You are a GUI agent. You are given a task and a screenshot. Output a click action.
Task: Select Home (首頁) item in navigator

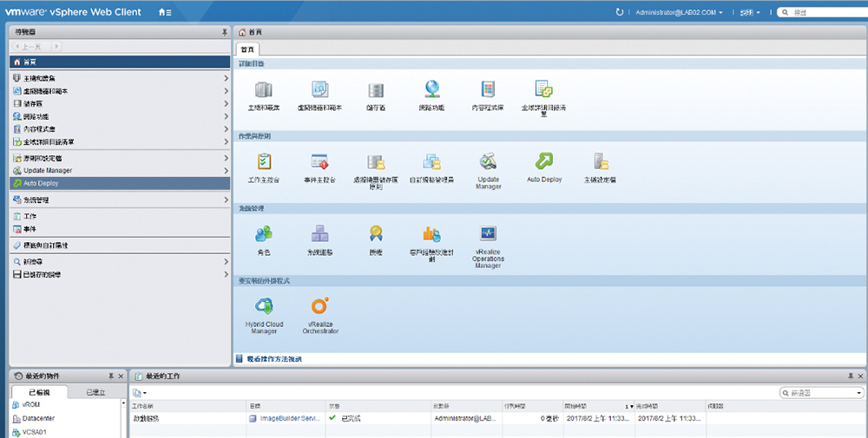120,62
